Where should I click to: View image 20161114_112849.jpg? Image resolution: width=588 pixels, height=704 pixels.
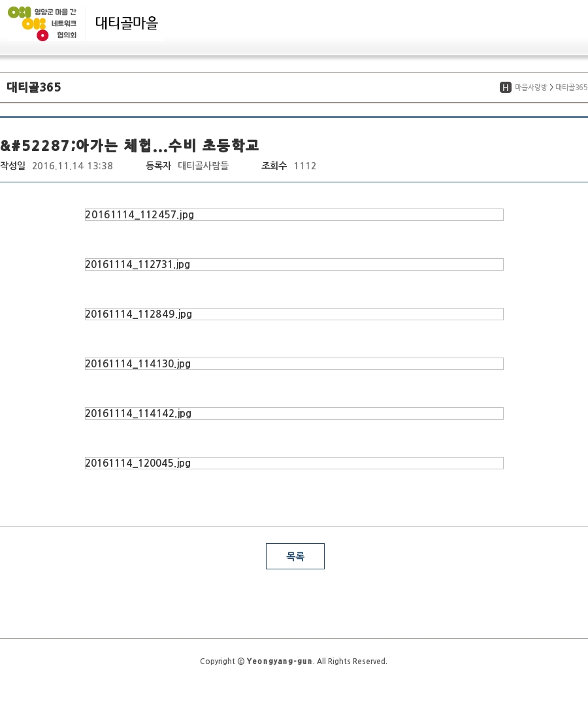pos(294,314)
